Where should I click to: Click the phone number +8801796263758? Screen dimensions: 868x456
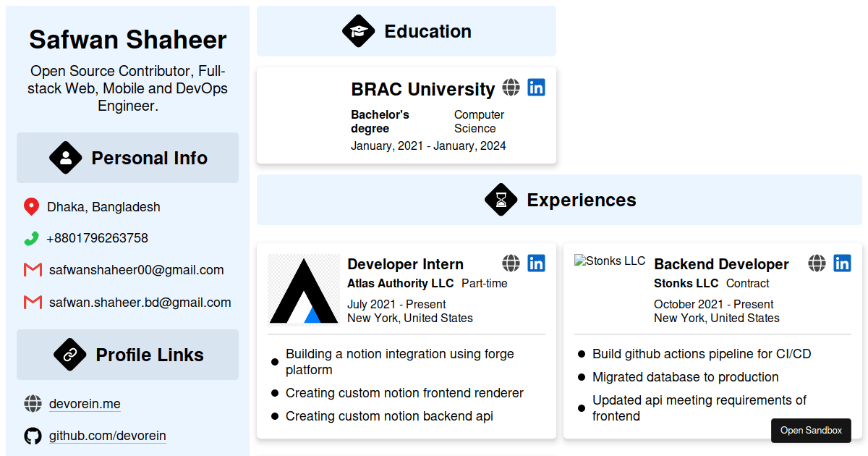[x=98, y=238]
